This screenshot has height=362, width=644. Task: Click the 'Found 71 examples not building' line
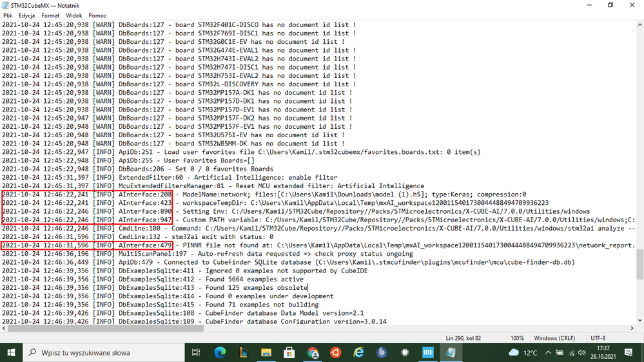(160, 305)
